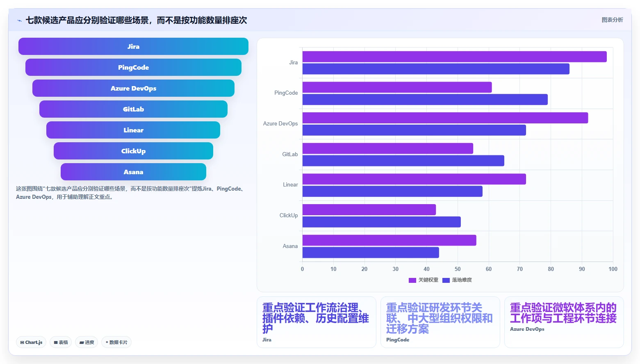
Task: Click the Linear y-axis label on chart
Action: coord(290,185)
